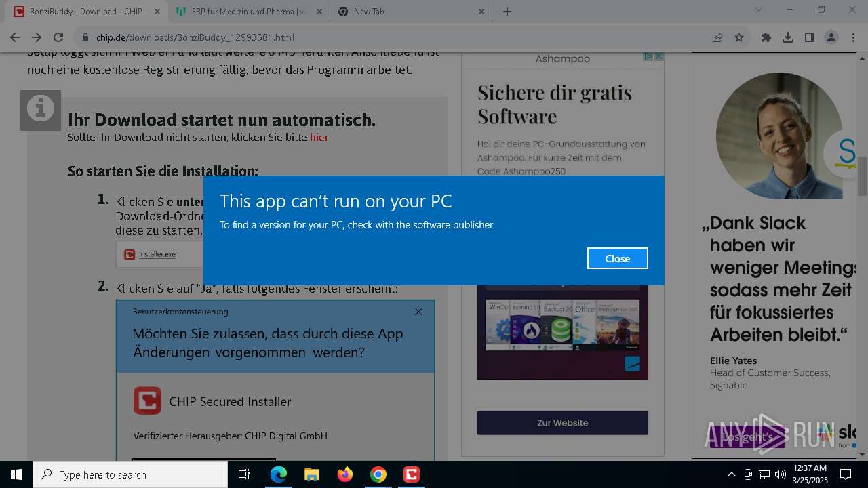868x488 pixels.
Task: Open File Explorer from taskbar
Action: tap(311, 474)
